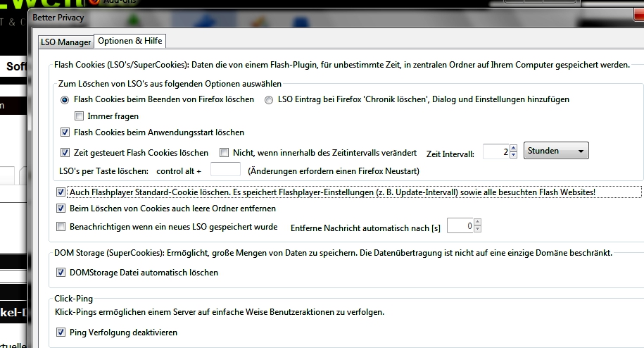Click the 'Zum Löschen von LSO's aus folgenden Optionen auswählen' label
This screenshot has width=644, height=348.
tap(170, 84)
